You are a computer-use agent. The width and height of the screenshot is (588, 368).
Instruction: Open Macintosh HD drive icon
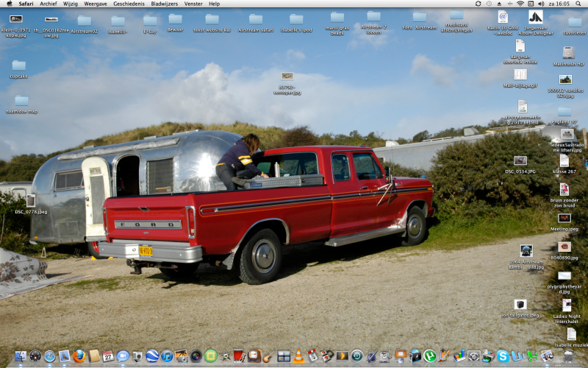568,52
